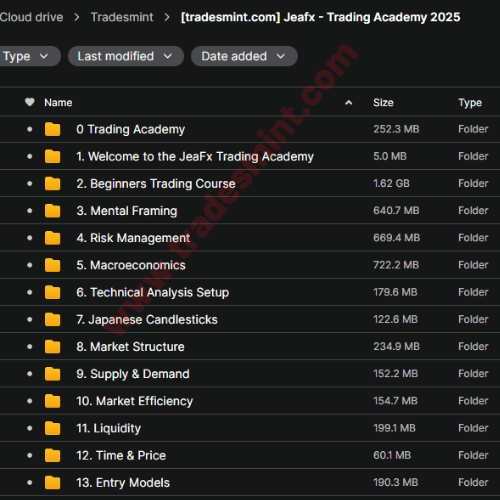
Task: Click the 252.3 MB size value
Action: (x=396, y=129)
